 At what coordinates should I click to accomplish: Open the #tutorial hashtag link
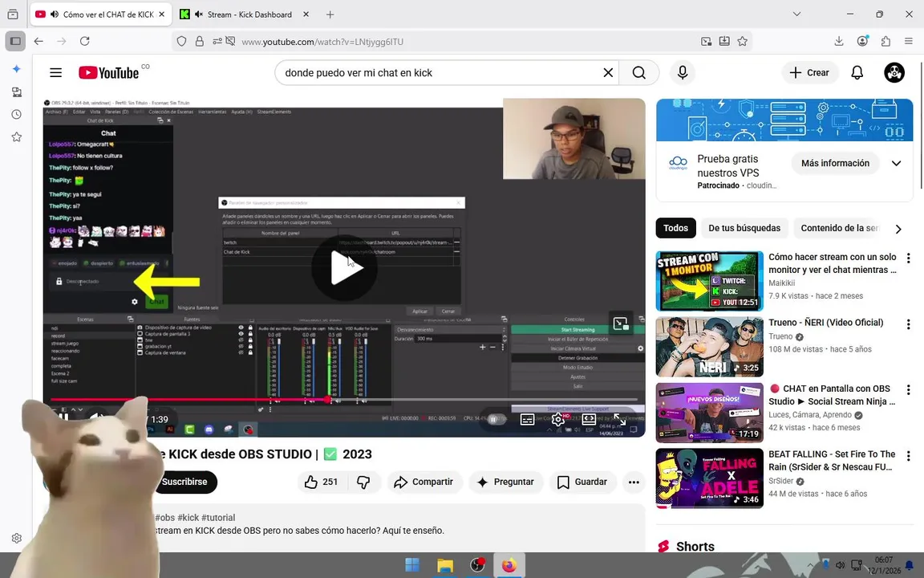click(218, 518)
